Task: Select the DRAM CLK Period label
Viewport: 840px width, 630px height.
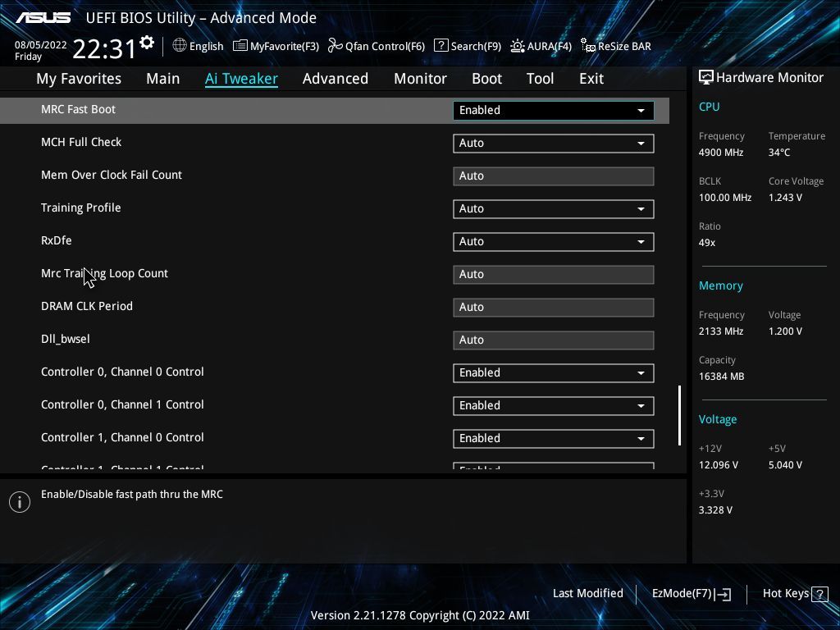Action: click(x=87, y=306)
